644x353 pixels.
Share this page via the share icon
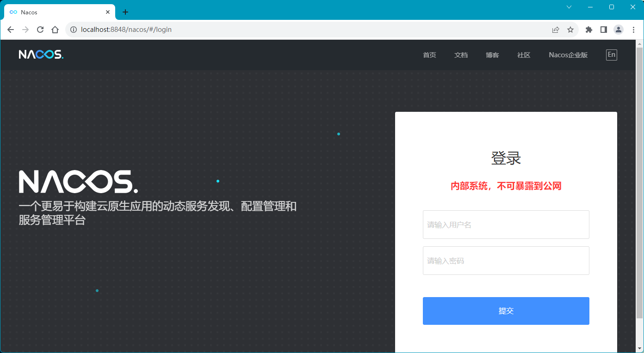pos(556,30)
